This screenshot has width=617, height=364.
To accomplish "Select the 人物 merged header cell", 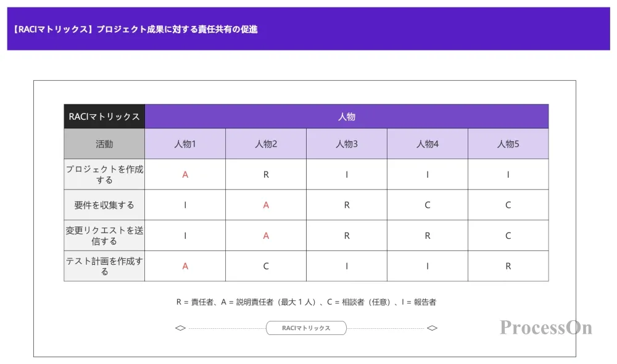I will click(347, 117).
